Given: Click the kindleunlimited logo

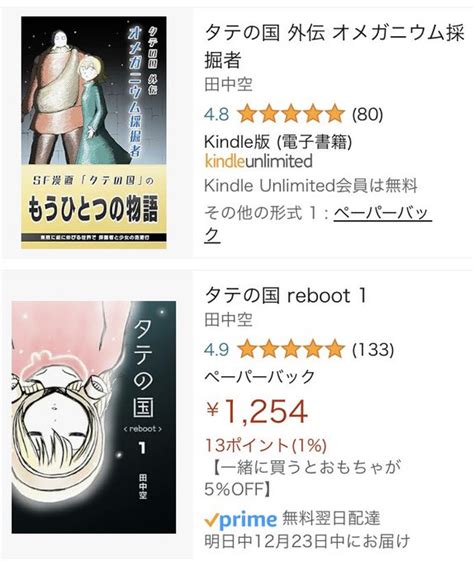Looking at the screenshot, I should (258, 161).
